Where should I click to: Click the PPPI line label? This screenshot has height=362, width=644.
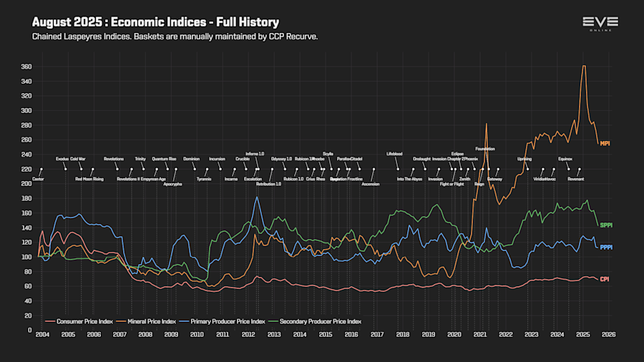(x=606, y=248)
